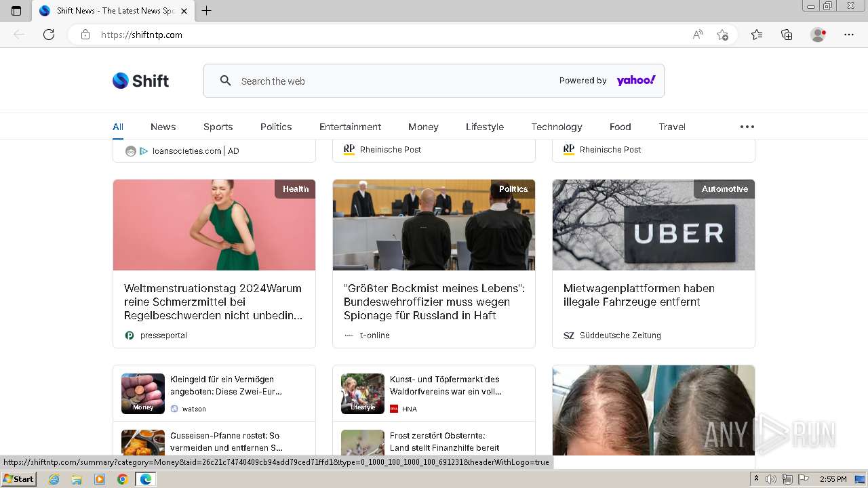This screenshot has height=488, width=868.
Task: Show hidden tray icons arrow
Action: [x=756, y=479]
